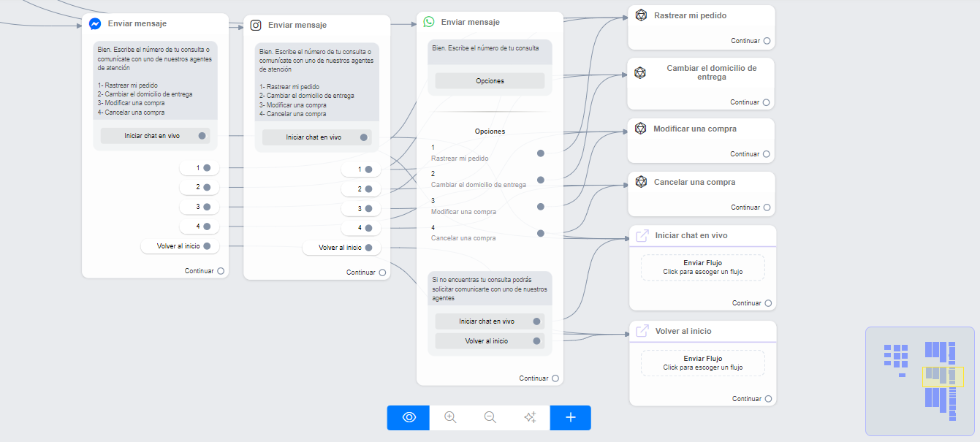Click Enviar Flujo selector in Iniciar chat en vivo block
This screenshot has height=442, width=980.
702,267
